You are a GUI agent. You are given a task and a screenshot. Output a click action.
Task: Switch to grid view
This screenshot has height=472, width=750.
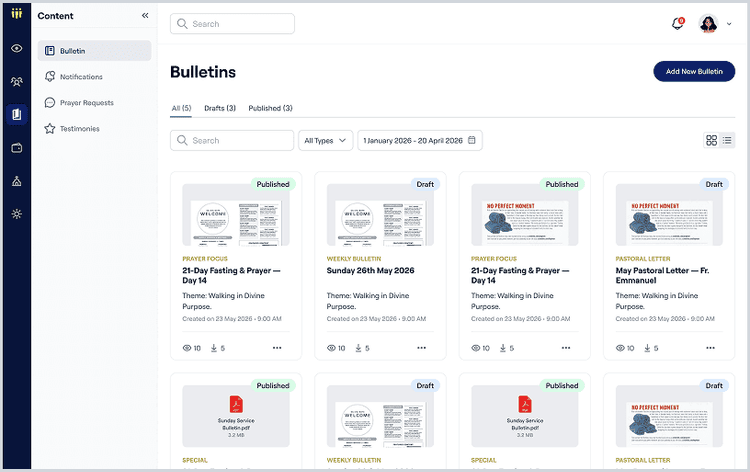tap(712, 140)
